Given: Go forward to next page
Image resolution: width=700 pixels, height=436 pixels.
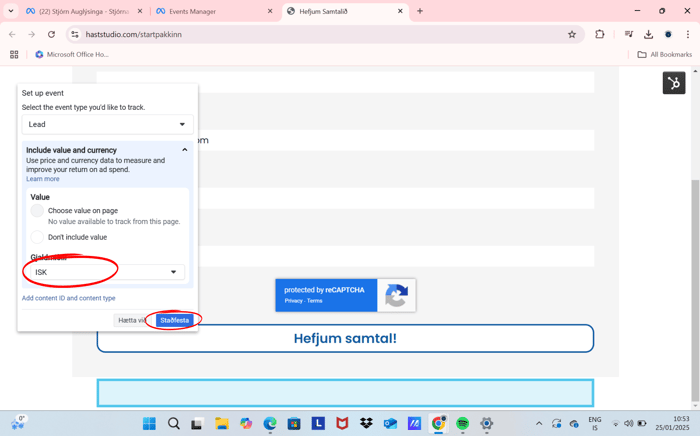Looking at the screenshot, I should (32, 34).
